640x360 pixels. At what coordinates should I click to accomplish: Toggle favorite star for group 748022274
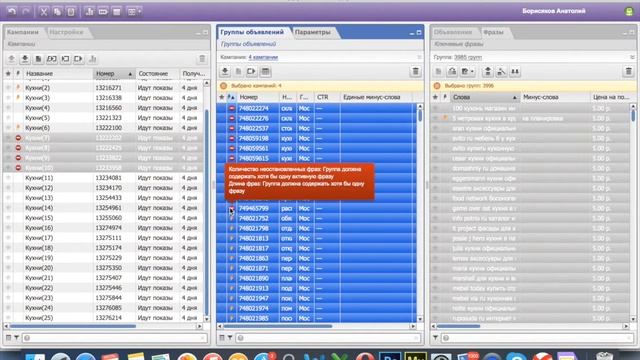(222, 108)
